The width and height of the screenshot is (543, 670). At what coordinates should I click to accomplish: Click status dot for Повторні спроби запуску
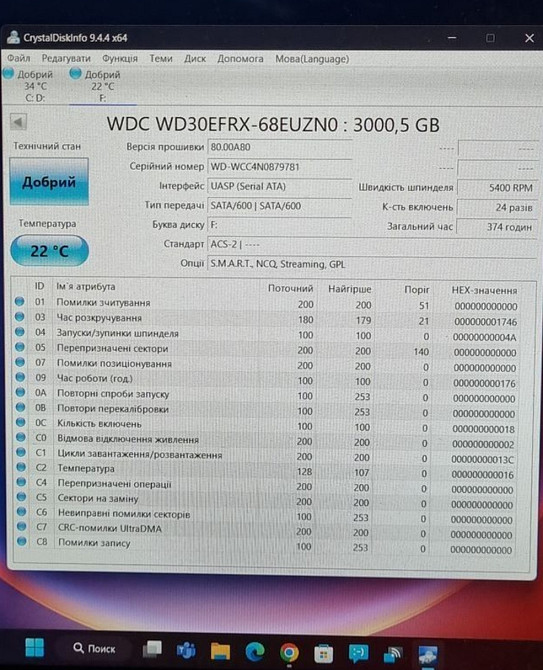pos(20,392)
